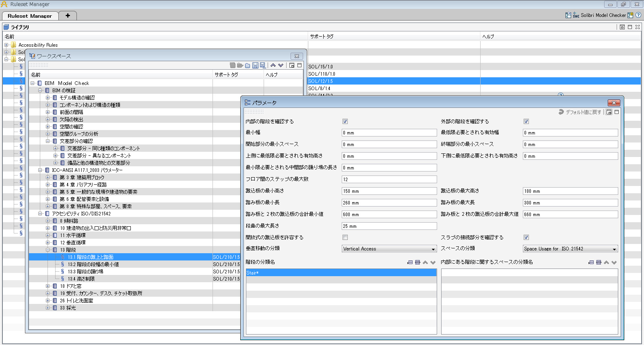Expand the 18 ドアと窓 tree node
644x345 pixels.
pos(48,286)
